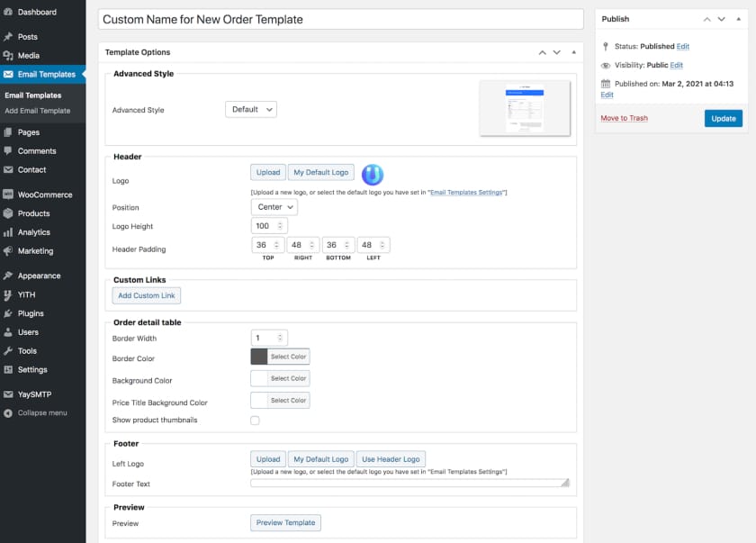Click header My Default Logo button

click(321, 173)
